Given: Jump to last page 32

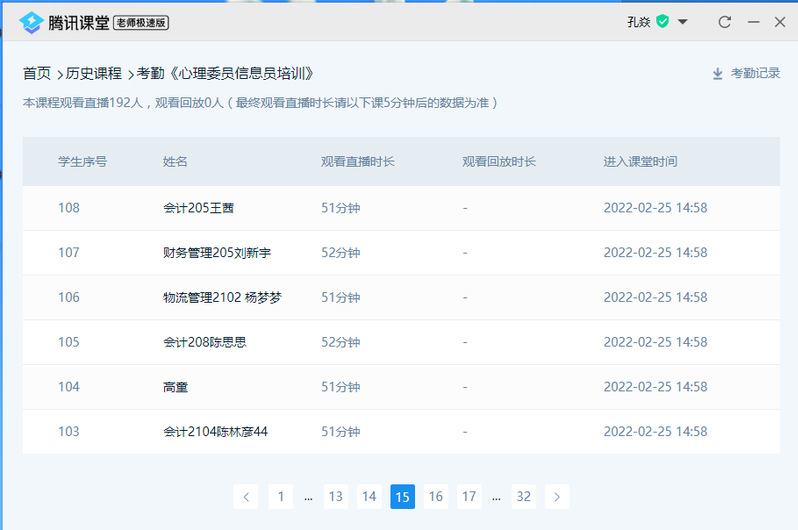Looking at the screenshot, I should [524, 496].
